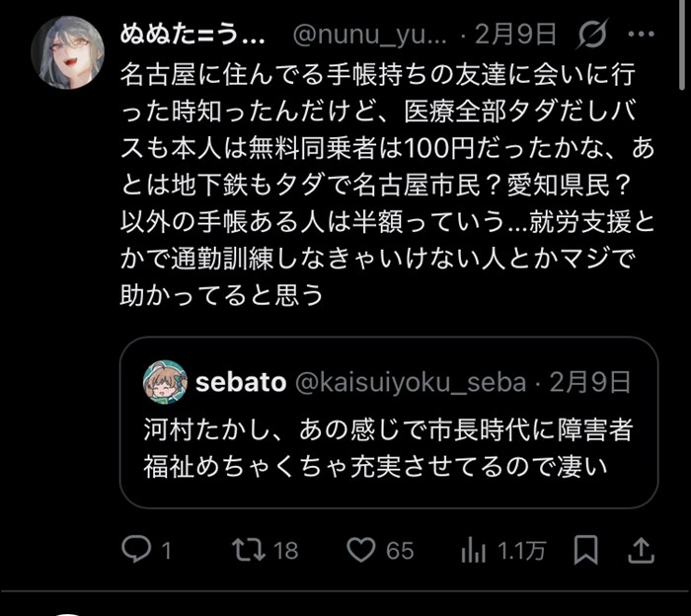Click the main tweet's 2月9日 timestamp

pyautogui.click(x=515, y=37)
